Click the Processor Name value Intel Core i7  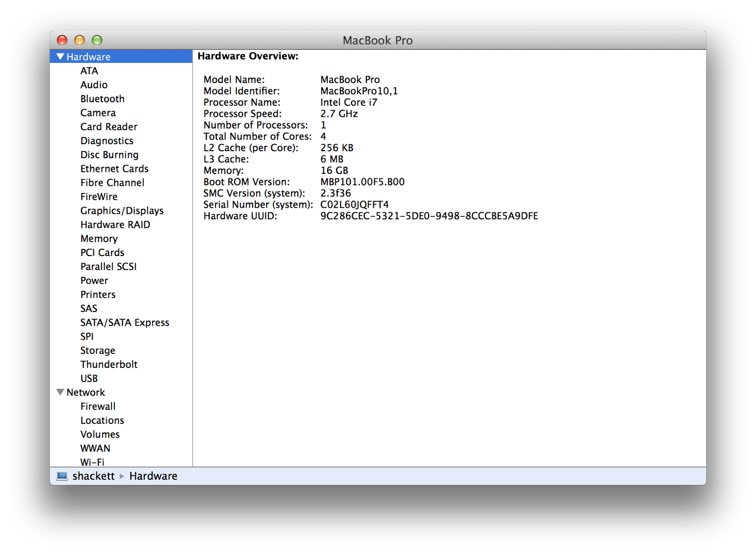pyautogui.click(x=348, y=102)
